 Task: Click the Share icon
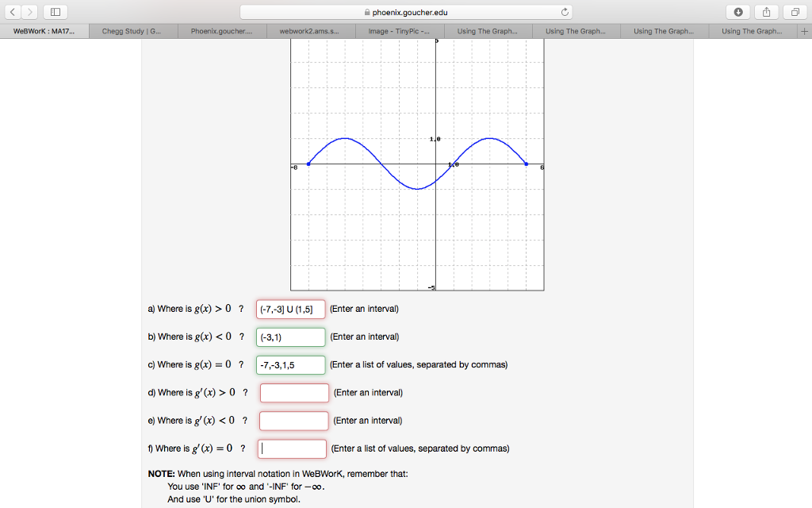[x=765, y=12]
